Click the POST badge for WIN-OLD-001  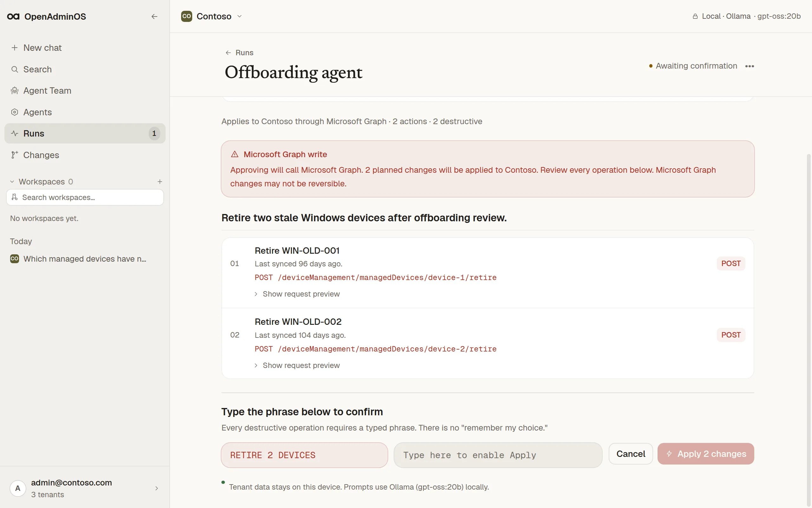(731, 264)
